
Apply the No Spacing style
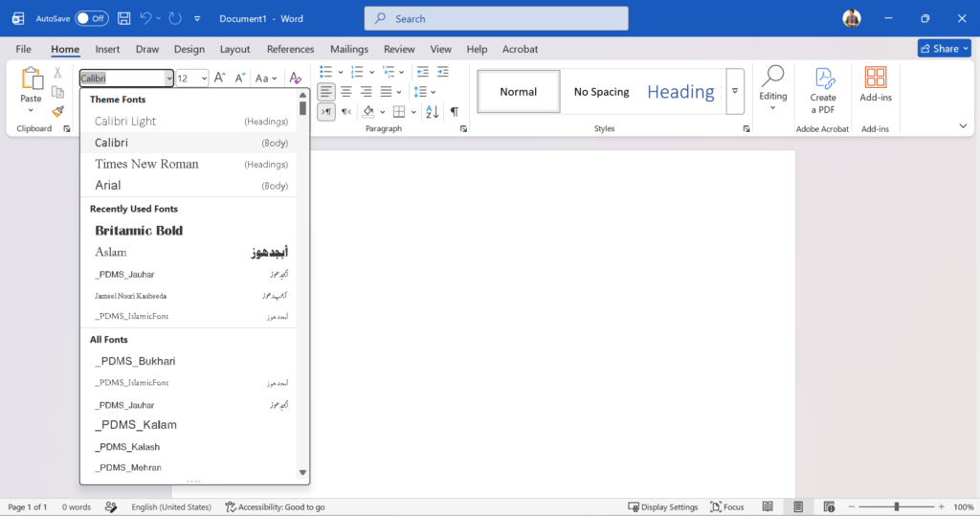point(601,92)
